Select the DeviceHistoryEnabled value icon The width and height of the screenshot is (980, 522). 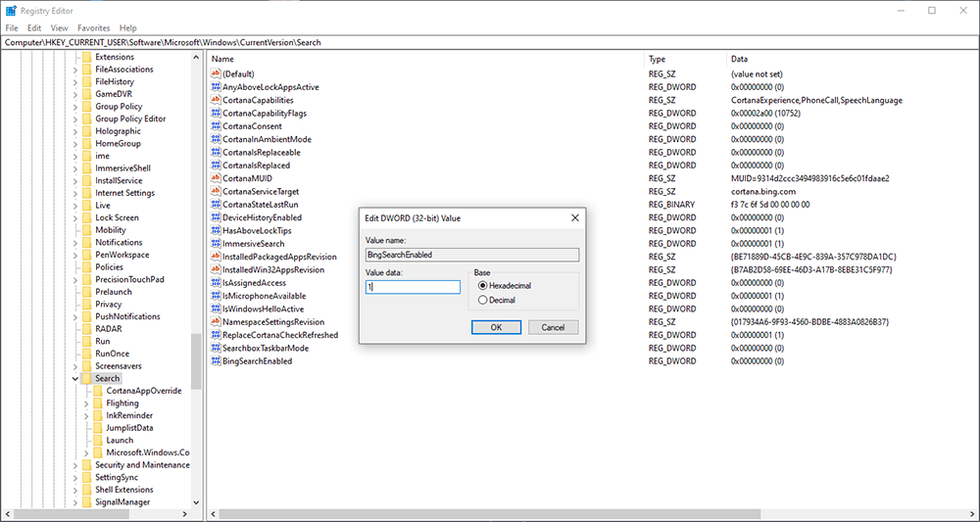click(217, 218)
